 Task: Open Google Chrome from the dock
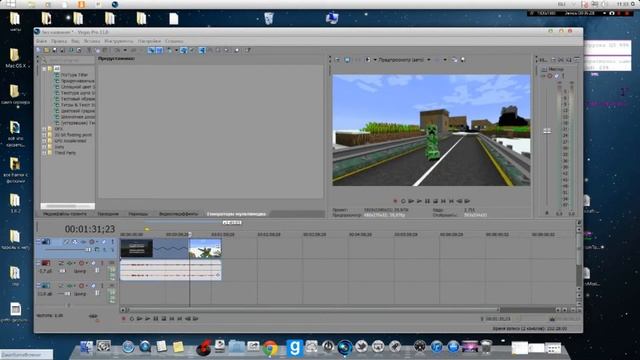pyautogui.click(x=270, y=348)
